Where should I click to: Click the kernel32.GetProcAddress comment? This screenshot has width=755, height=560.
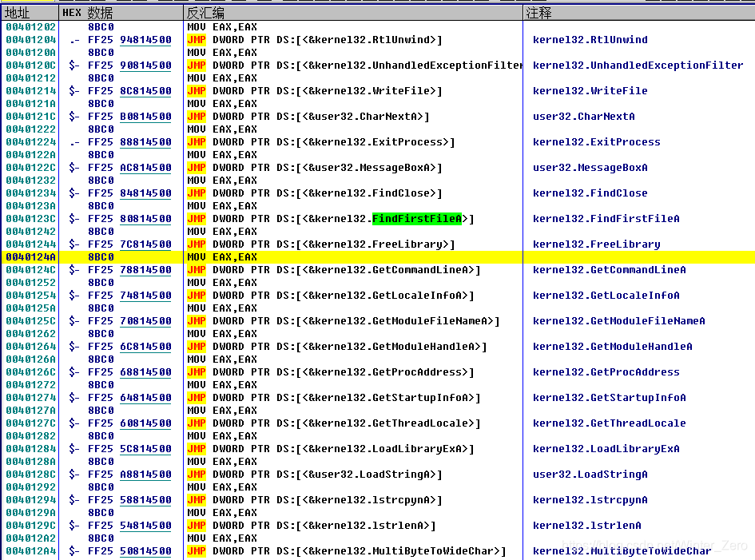point(606,371)
